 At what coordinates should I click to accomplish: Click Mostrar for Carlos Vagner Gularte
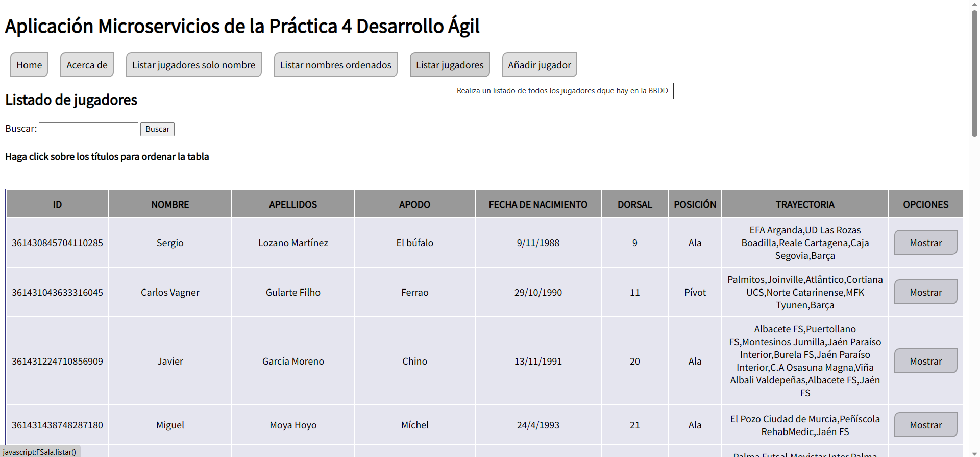pyautogui.click(x=925, y=292)
